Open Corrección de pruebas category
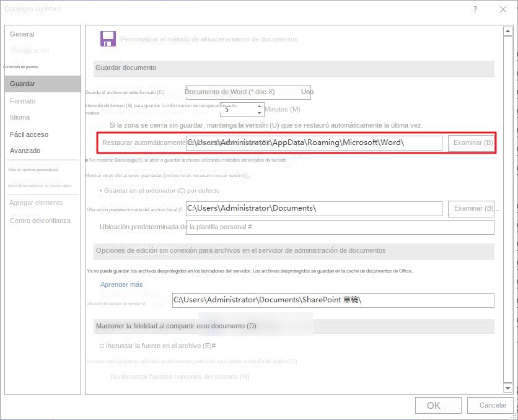 coord(21,67)
